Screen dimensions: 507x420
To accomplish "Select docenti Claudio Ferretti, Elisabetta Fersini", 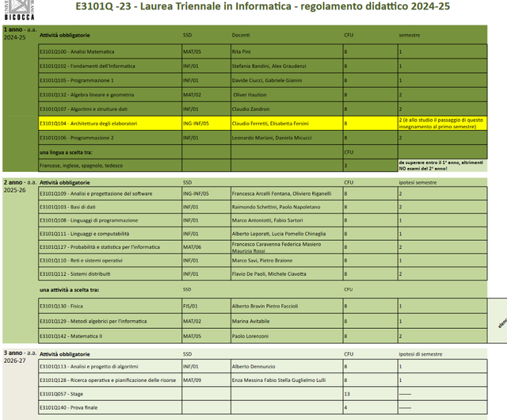I will coord(287,124).
